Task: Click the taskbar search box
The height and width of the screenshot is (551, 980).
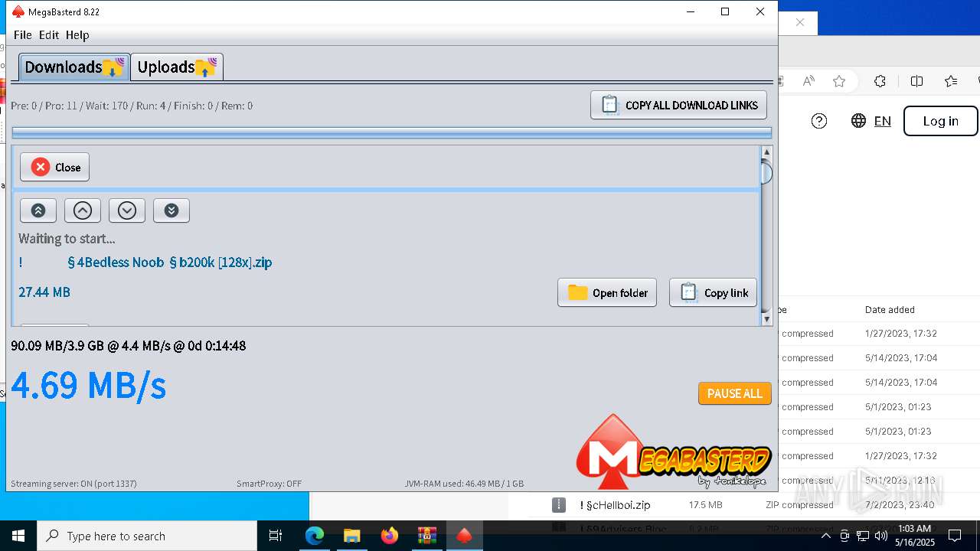Action: pyautogui.click(x=147, y=536)
